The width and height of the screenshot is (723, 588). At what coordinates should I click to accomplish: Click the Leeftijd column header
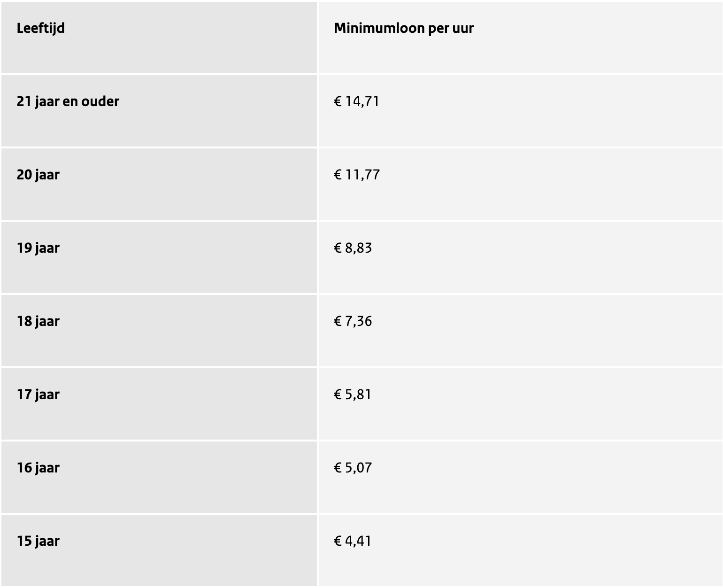[x=41, y=28]
